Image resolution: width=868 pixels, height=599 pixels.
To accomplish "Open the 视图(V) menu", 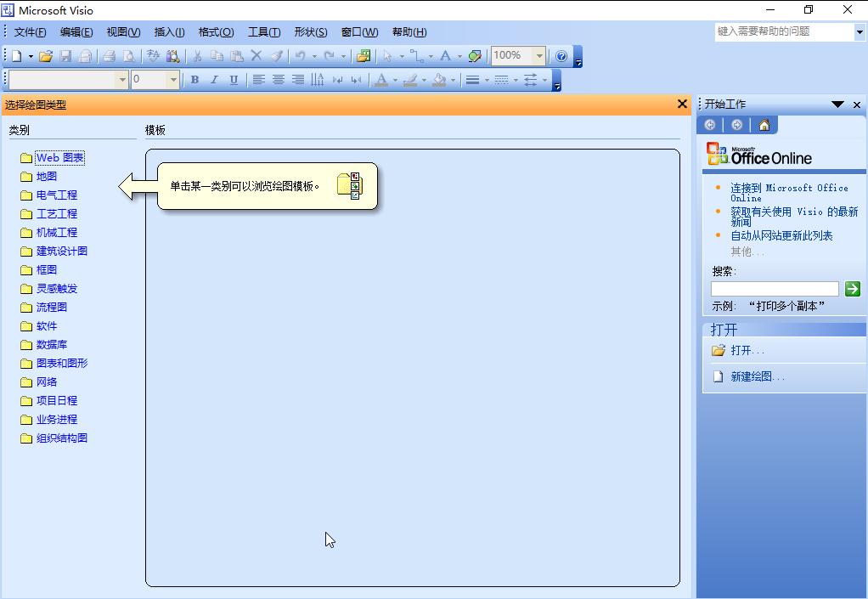I will (123, 32).
